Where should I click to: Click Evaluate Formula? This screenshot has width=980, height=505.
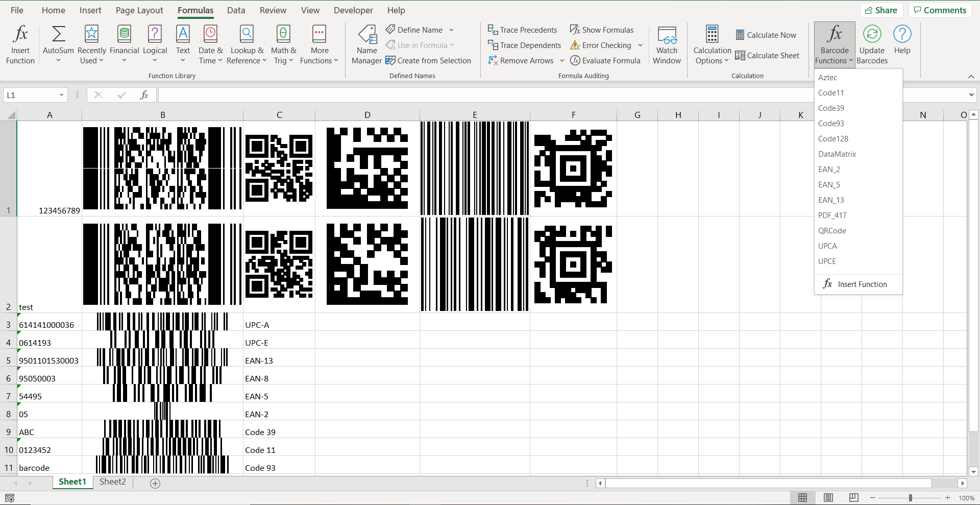click(x=605, y=60)
